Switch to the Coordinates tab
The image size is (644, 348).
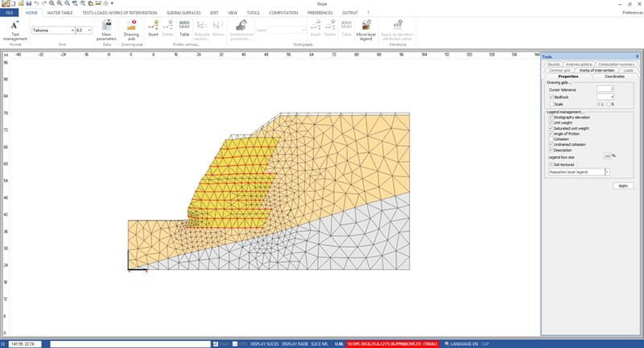pyautogui.click(x=614, y=77)
